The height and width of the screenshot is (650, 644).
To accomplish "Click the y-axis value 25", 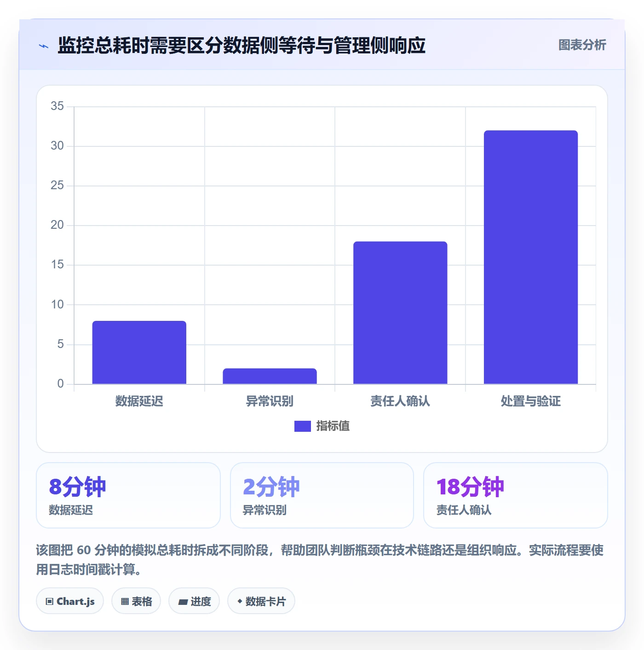I will pos(57,186).
